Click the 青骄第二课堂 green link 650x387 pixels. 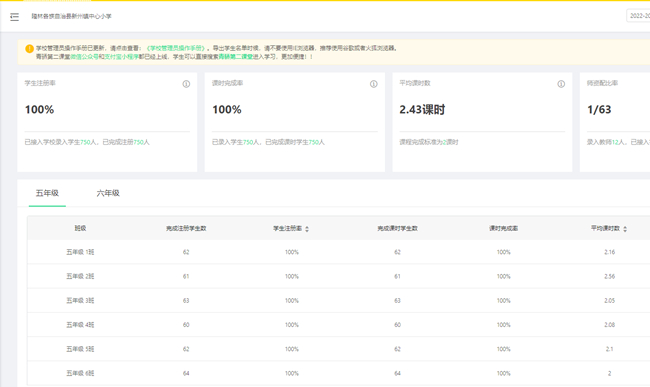point(235,56)
